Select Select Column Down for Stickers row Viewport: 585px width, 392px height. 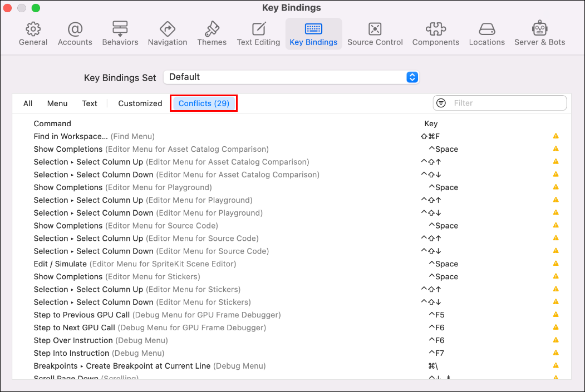point(291,302)
